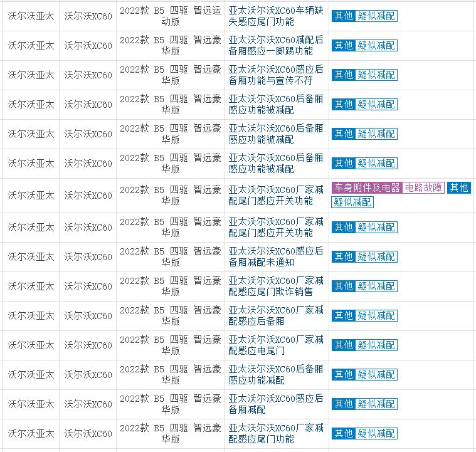Image resolution: width=476 pixels, height=452 pixels.
Task: Click 其他 tag in 缺失感应尾门功能 row
Action: point(343,16)
